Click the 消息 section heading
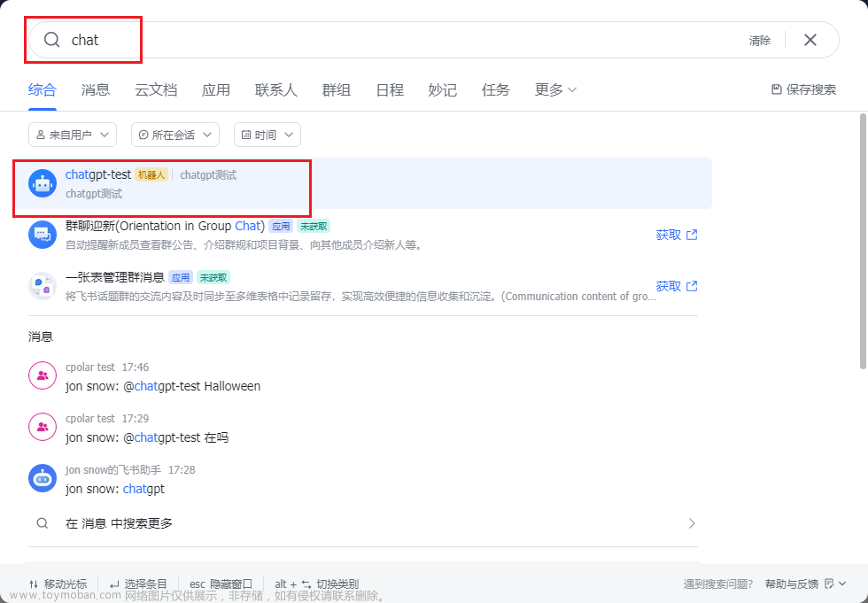 (41, 336)
